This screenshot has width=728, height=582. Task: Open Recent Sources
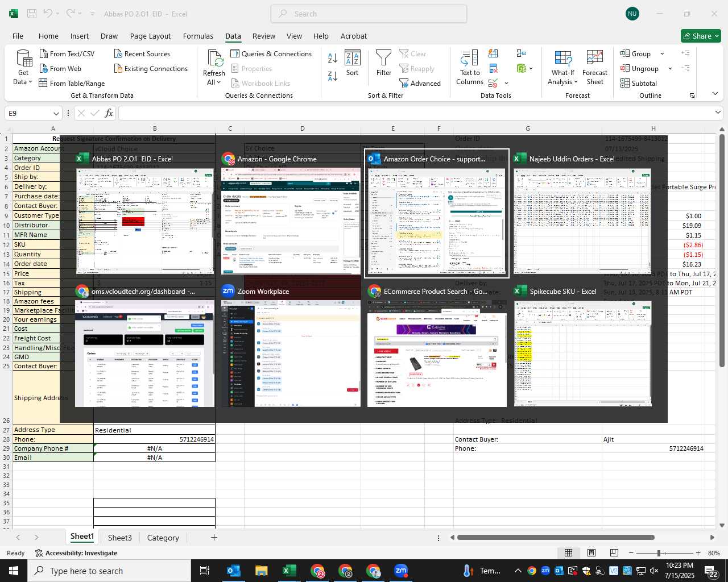tap(142, 54)
